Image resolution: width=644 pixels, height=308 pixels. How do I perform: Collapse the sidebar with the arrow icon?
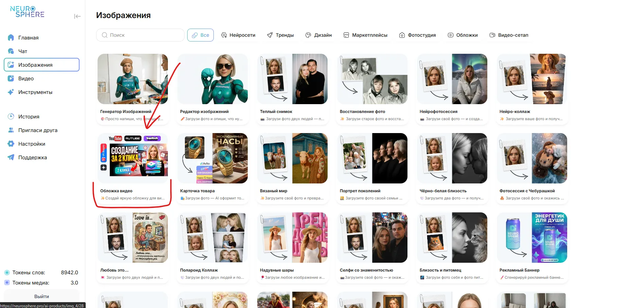coord(77,16)
